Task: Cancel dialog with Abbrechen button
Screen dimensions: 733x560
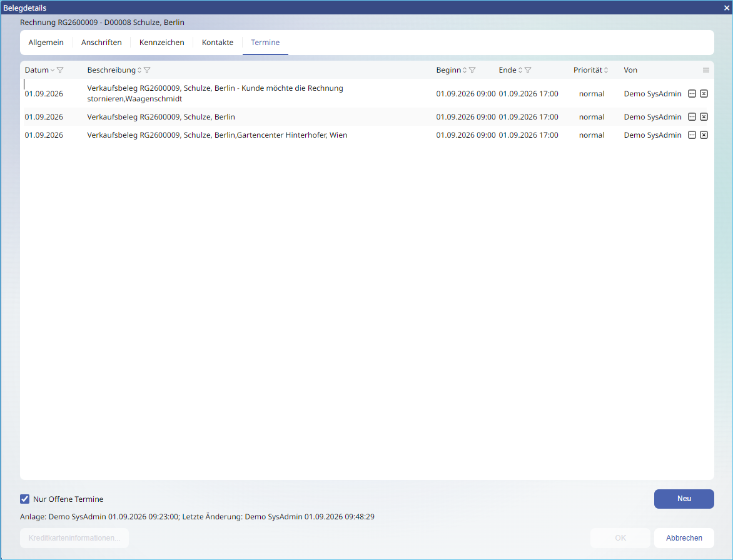Action: point(684,538)
